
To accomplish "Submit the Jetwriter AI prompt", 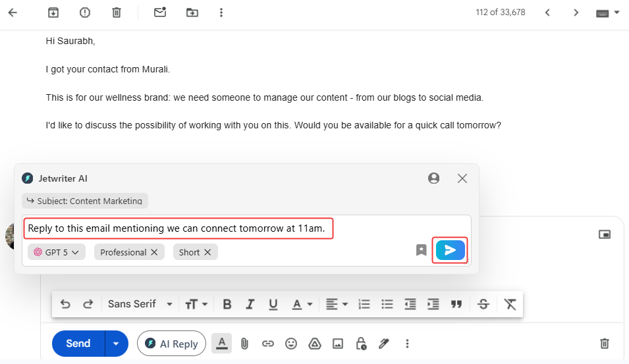I will click(x=450, y=250).
